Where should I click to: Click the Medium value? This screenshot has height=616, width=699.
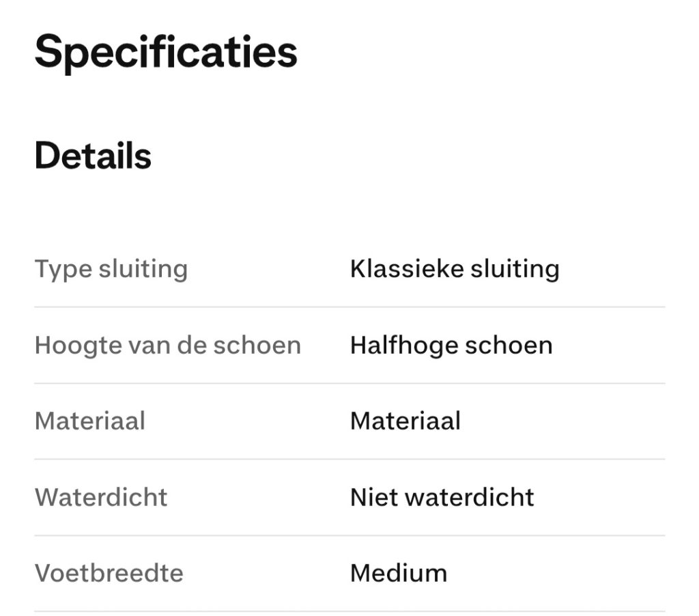pyautogui.click(x=399, y=573)
